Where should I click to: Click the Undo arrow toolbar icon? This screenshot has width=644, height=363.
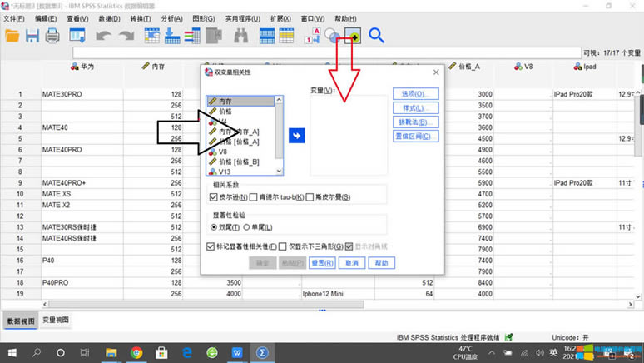coord(103,36)
